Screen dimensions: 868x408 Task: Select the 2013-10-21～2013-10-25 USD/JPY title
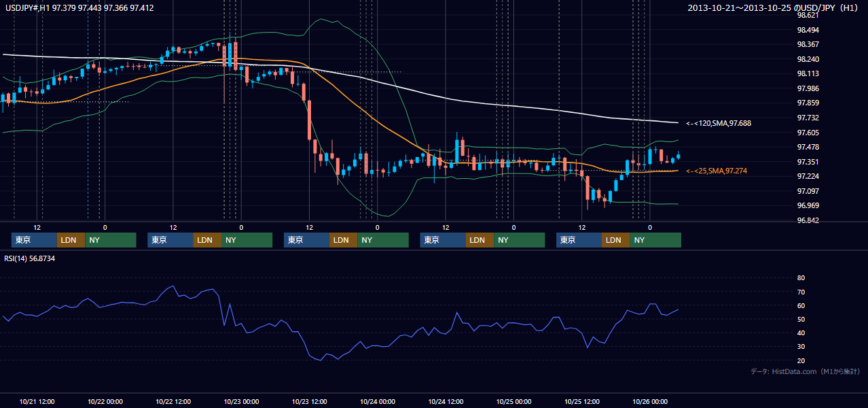point(772,7)
